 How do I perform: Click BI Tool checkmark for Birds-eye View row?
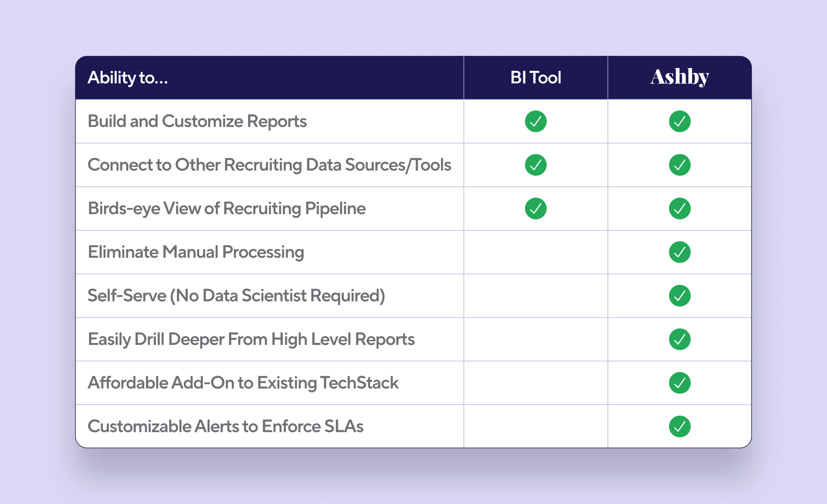click(536, 208)
